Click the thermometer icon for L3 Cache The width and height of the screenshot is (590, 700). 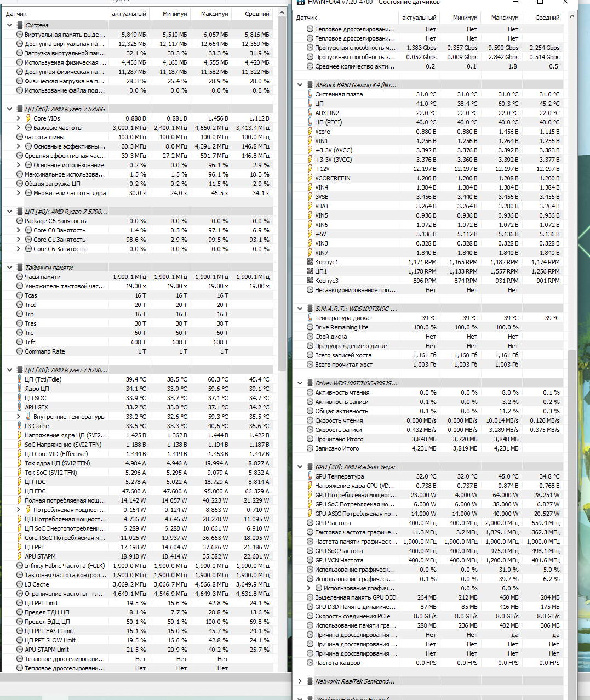pos(20,426)
